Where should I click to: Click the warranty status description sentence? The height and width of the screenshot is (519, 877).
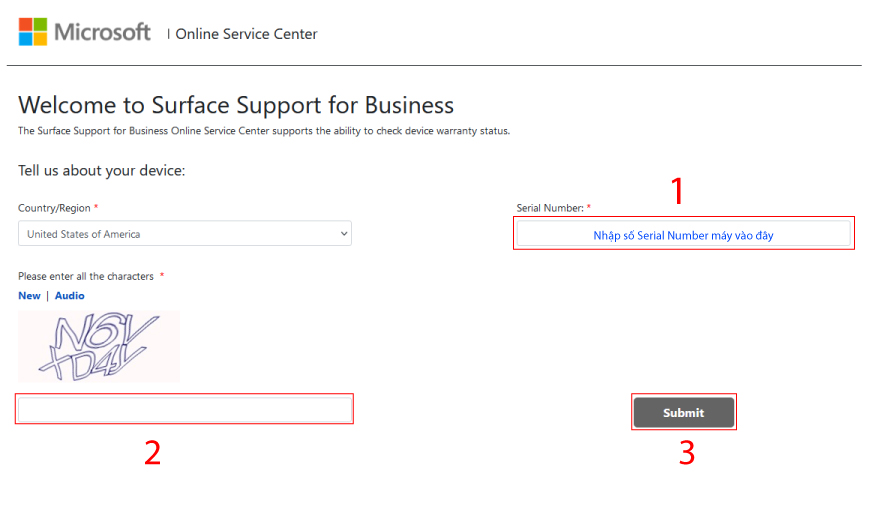263,131
